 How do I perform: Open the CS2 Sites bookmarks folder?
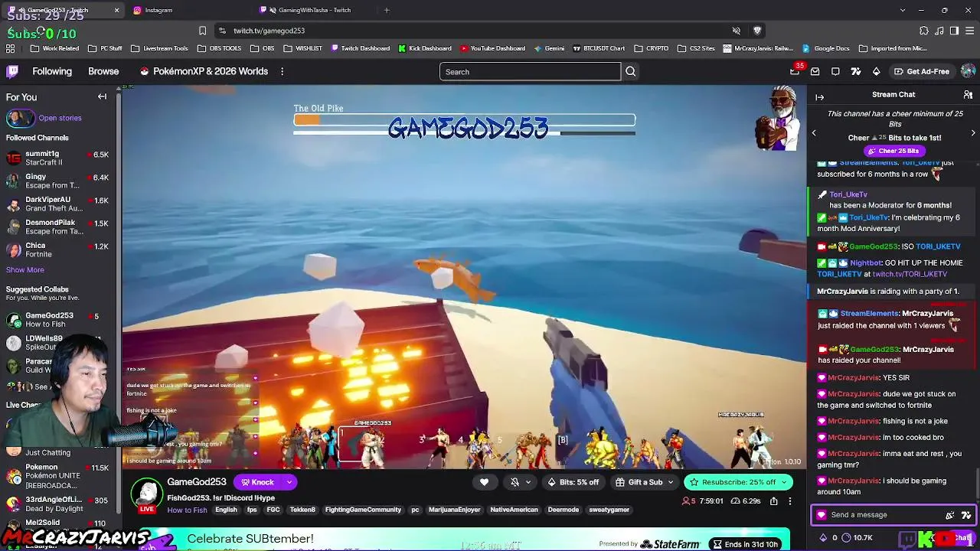696,48
